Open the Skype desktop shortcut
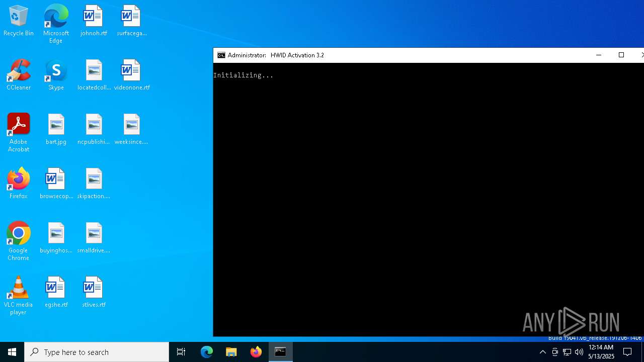 click(x=56, y=75)
